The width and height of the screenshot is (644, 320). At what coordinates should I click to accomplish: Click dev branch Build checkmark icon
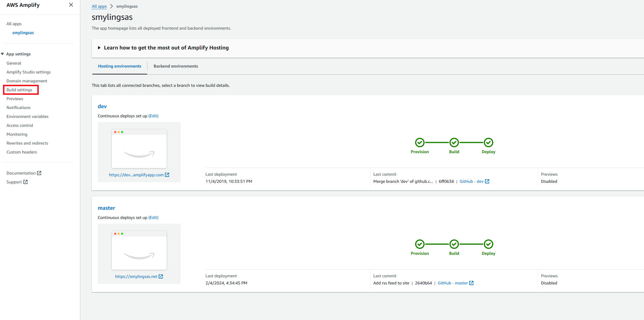pyautogui.click(x=454, y=143)
